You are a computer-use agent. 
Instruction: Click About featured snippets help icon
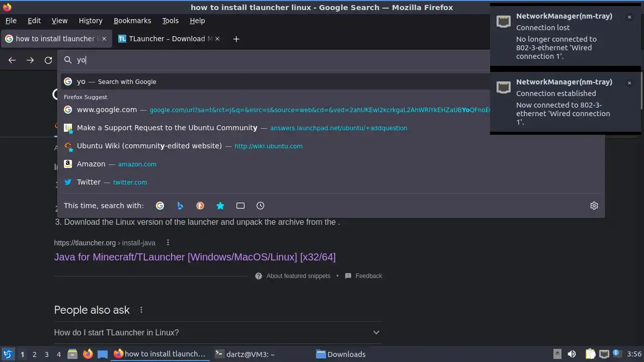click(x=259, y=276)
